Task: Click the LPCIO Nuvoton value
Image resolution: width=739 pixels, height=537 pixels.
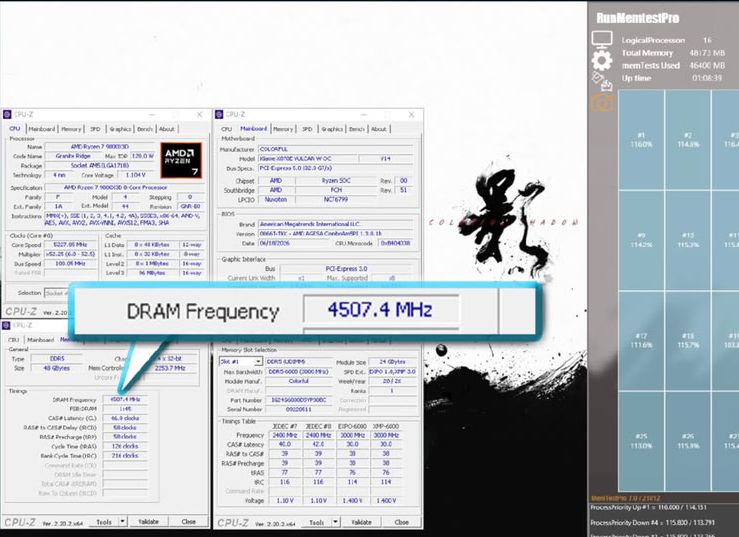Action: tap(276, 199)
